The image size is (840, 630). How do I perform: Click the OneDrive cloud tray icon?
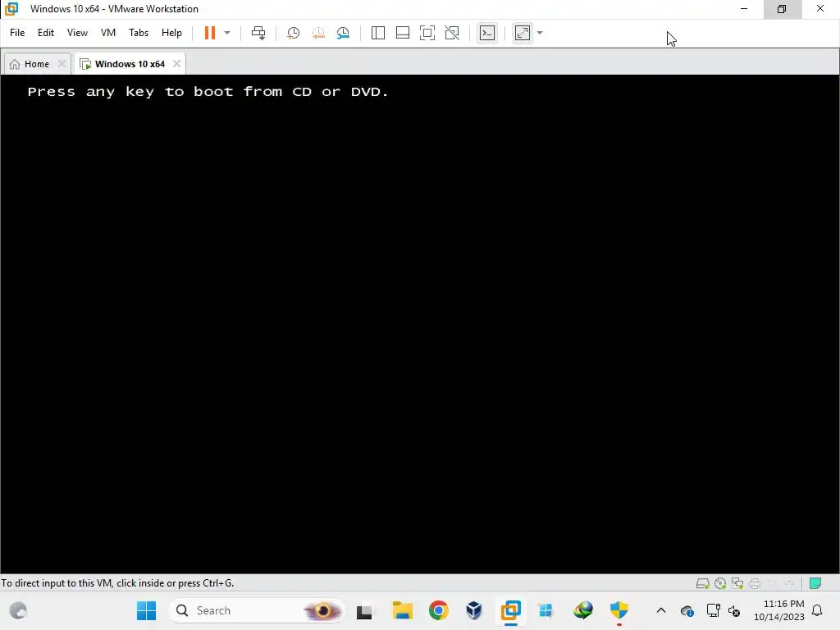point(687,610)
